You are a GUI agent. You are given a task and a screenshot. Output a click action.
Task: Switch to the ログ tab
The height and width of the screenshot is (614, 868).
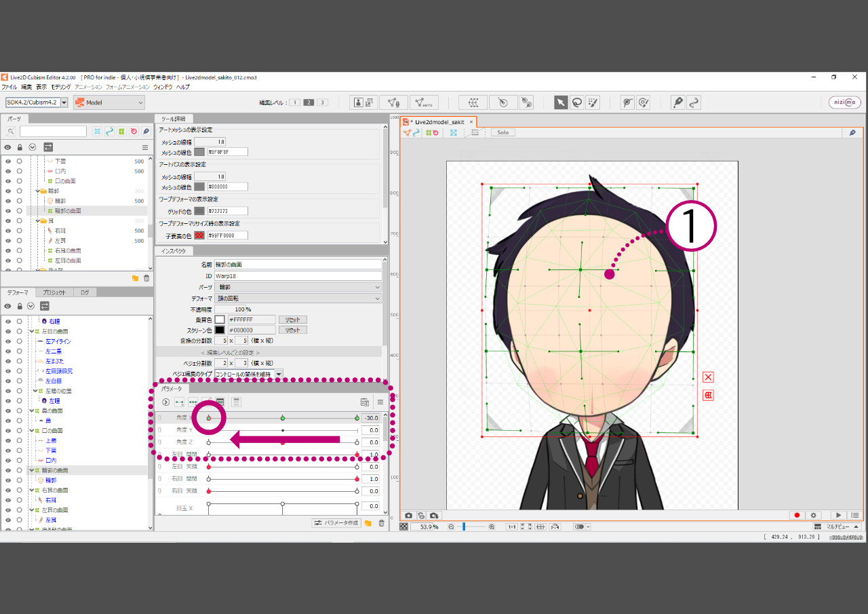(x=85, y=292)
